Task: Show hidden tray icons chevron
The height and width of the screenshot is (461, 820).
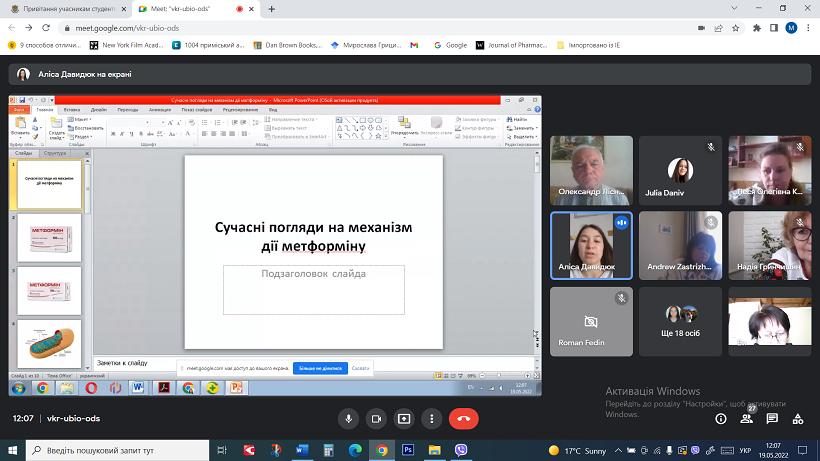Action: (x=618, y=451)
